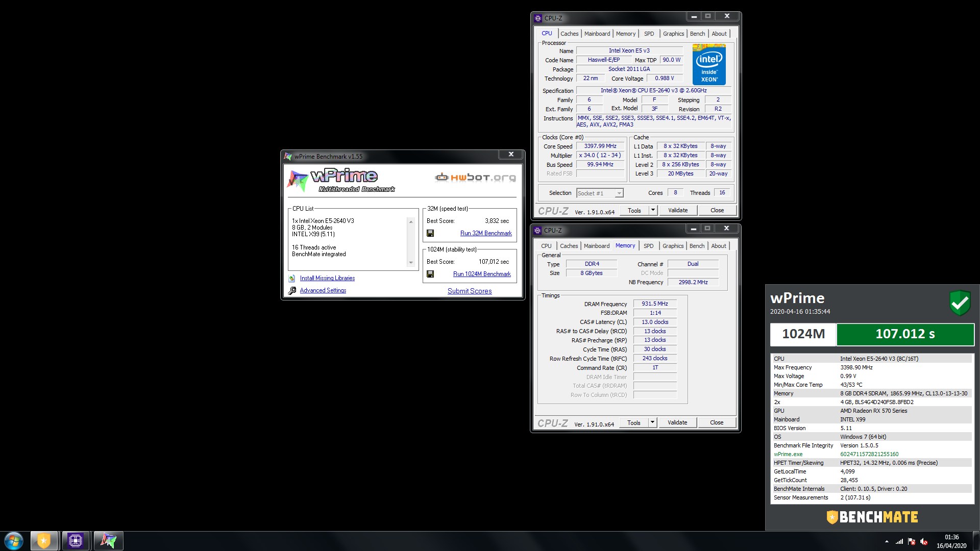Click the upper CPU-Z window title icon
Image resolution: width=980 pixels, height=551 pixels.
(538, 18)
